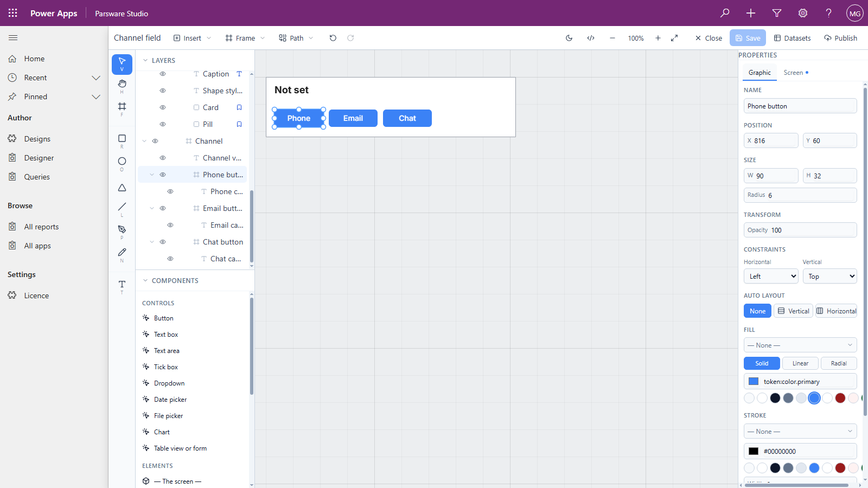
Task: Hide the Phone button layer
Action: pyautogui.click(x=163, y=175)
